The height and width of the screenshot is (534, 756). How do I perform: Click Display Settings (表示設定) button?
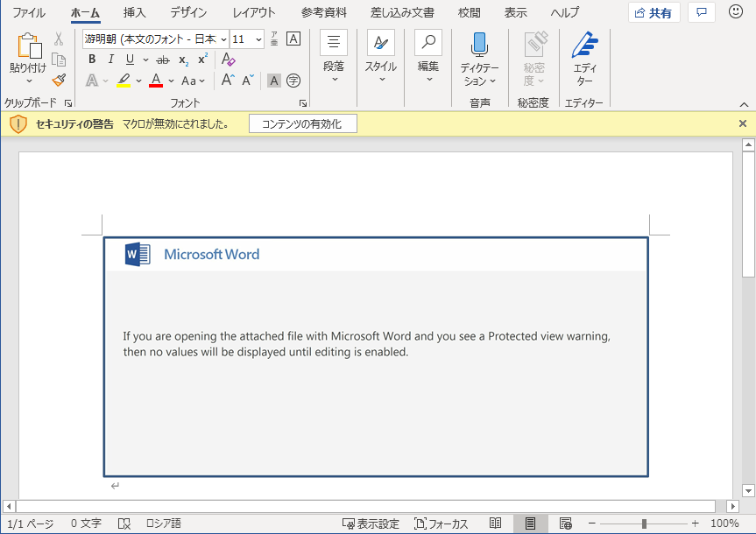[371, 523]
